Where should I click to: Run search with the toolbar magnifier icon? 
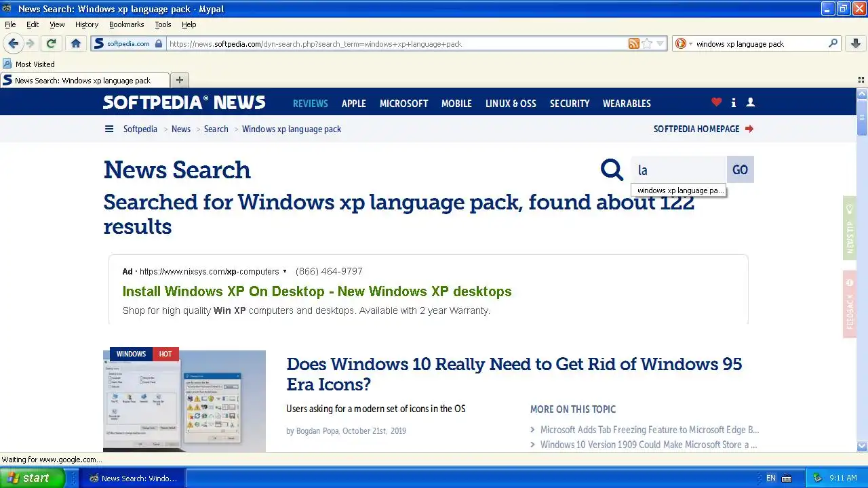833,43
